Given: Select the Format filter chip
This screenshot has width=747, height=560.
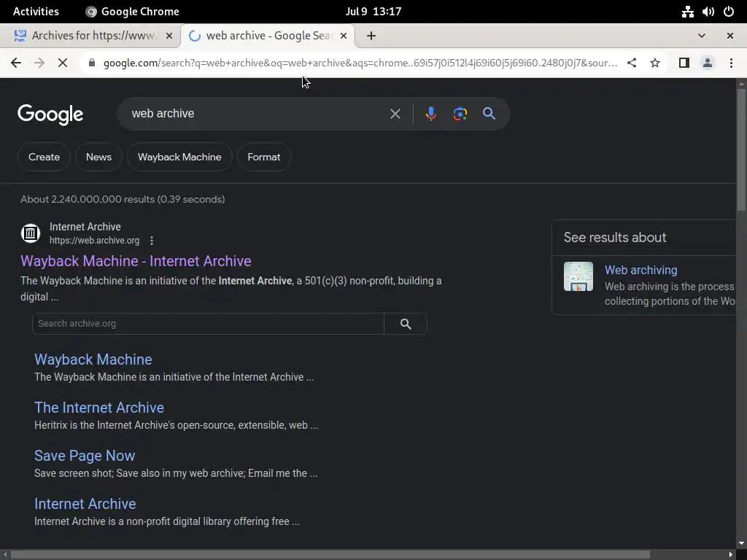Looking at the screenshot, I should [264, 157].
